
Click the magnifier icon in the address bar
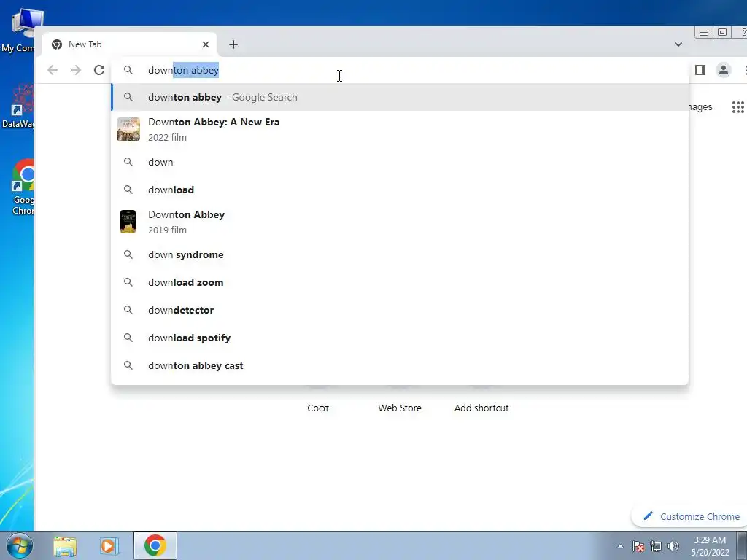click(x=128, y=69)
